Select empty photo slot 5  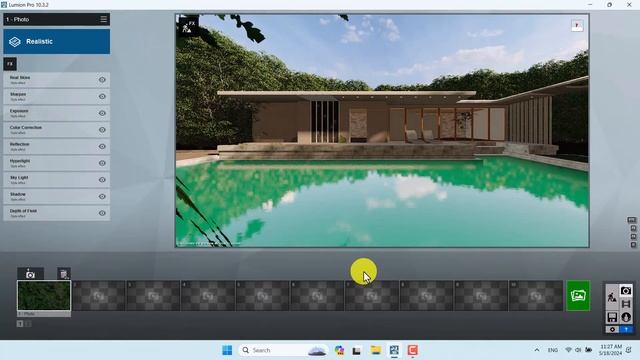click(x=263, y=296)
